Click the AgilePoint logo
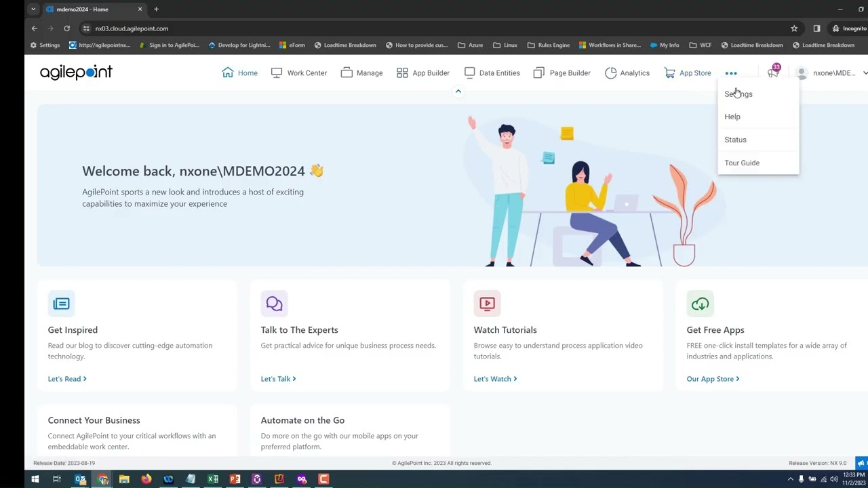The image size is (868, 488). [x=76, y=73]
